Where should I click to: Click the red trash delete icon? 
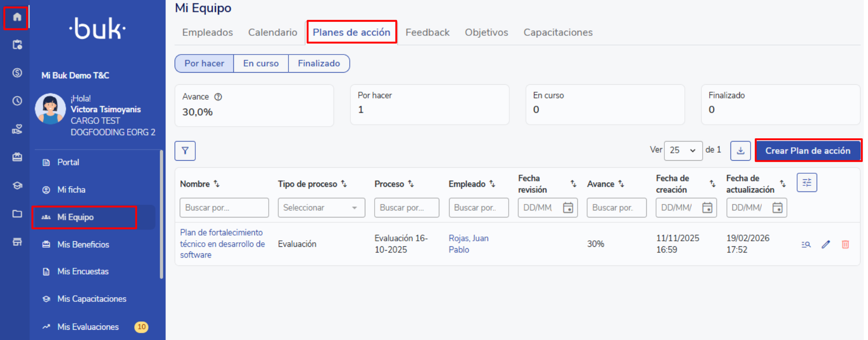coord(845,245)
